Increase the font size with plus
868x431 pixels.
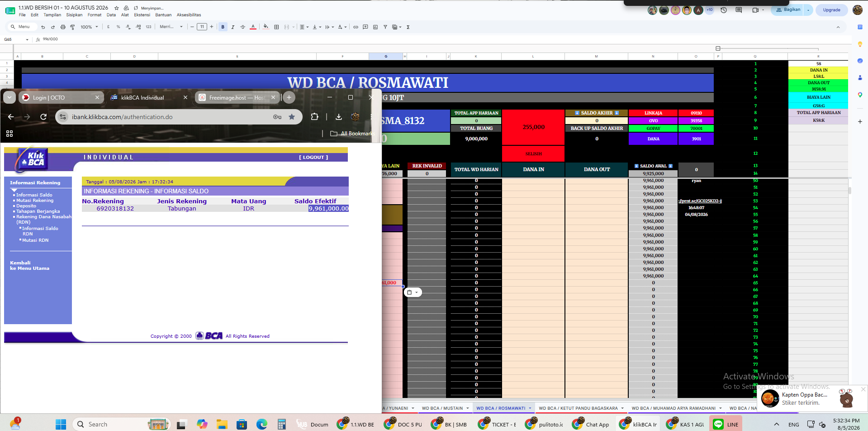pyautogui.click(x=212, y=27)
